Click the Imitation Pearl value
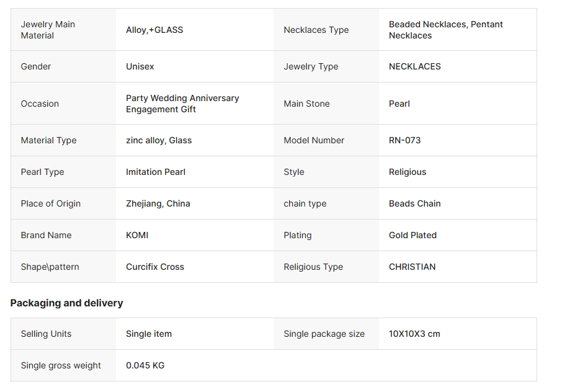 click(156, 172)
